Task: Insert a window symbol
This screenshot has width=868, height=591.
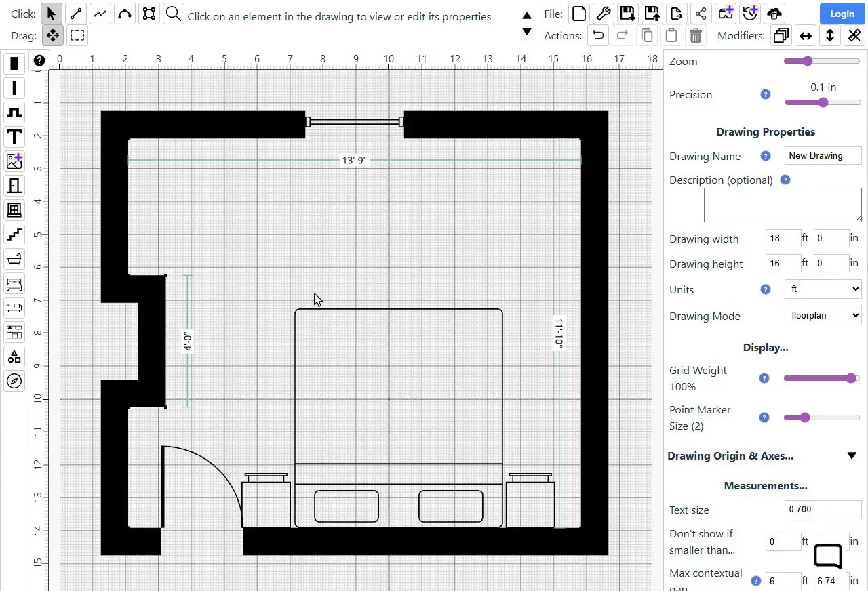Action: click(14, 210)
